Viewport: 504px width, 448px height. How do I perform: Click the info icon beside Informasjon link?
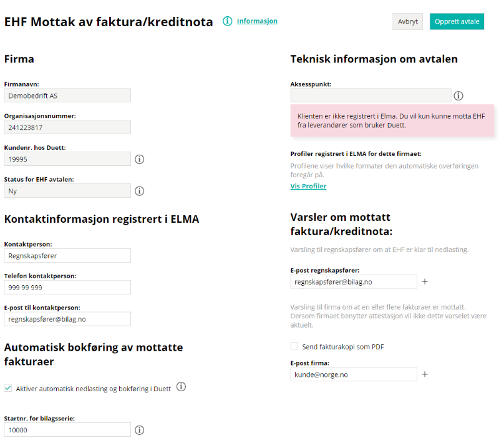[227, 21]
